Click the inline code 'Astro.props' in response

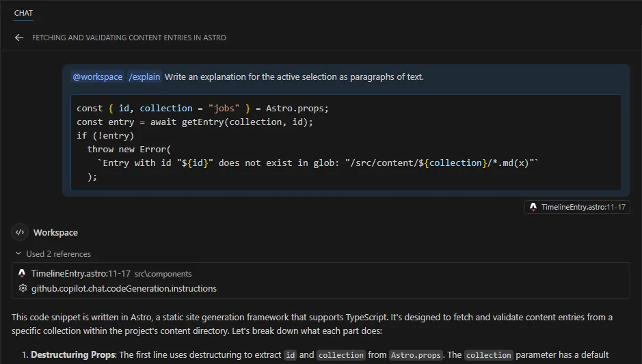point(416,355)
